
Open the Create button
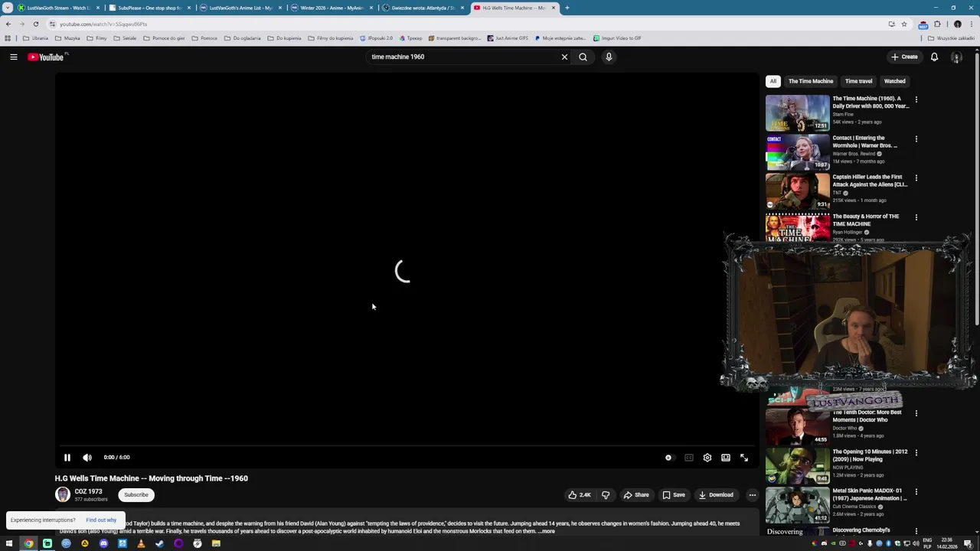[x=904, y=57]
